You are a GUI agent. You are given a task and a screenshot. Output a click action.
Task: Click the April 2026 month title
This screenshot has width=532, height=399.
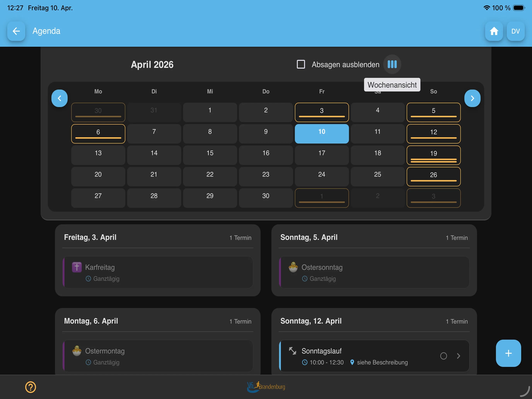pyautogui.click(x=152, y=64)
